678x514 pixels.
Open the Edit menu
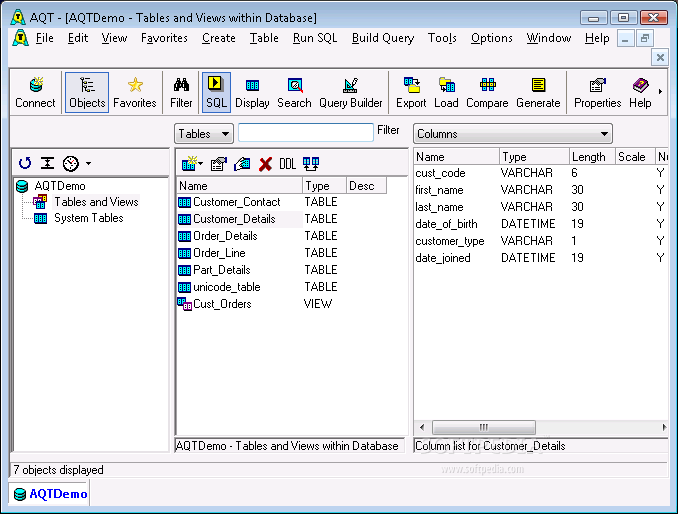click(78, 38)
